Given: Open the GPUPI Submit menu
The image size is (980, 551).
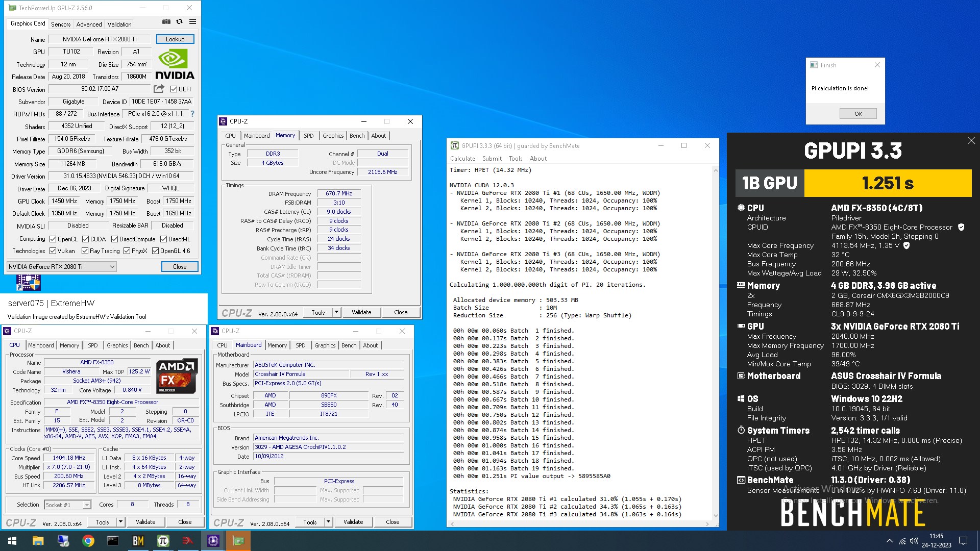Looking at the screenshot, I should (492, 158).
